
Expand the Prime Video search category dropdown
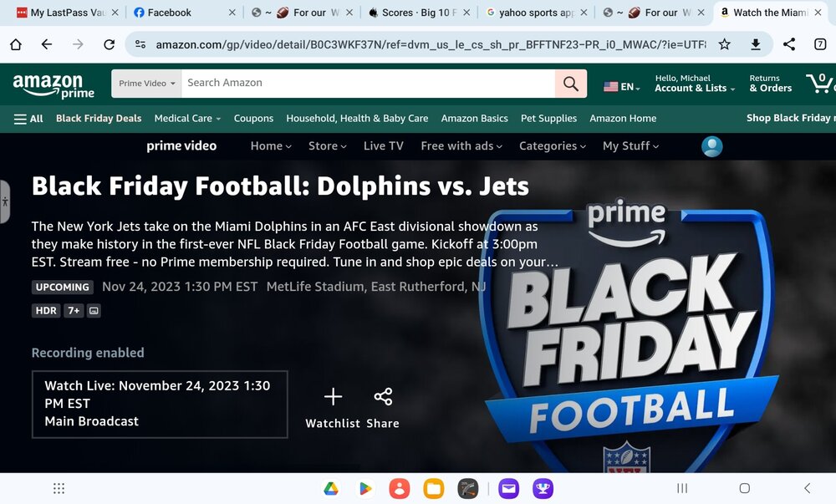pyautogui.click(x=146, y=84)
